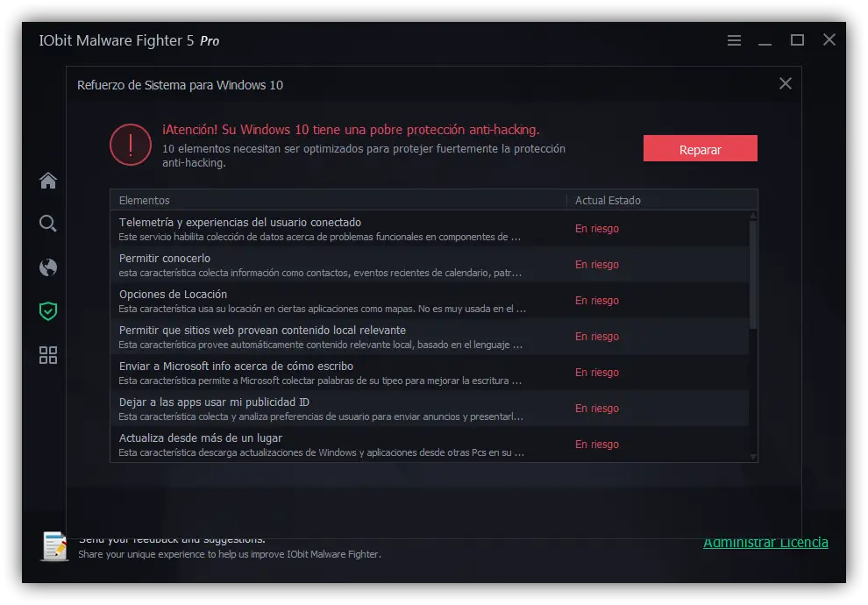Select 'Enviar a Microsoft info acerca' row
Viewport: 868px width, 605px height.
click(x=430, y=373)
